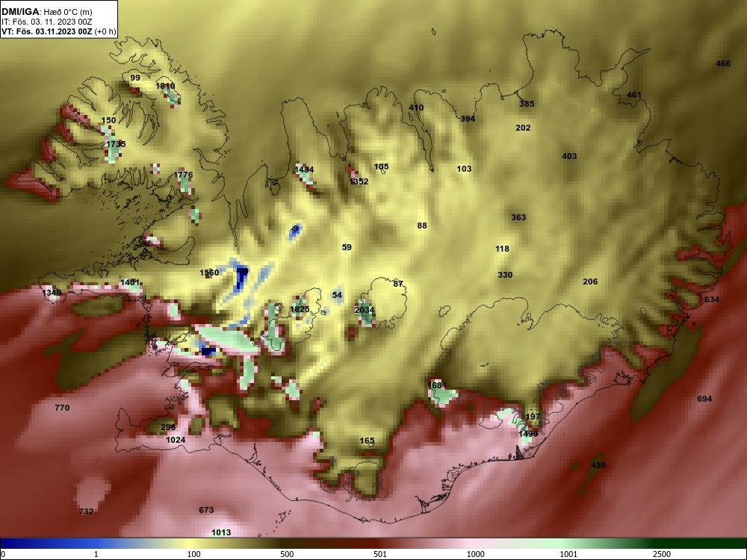The height and width of the screenshot is (560, 747).
Task: Click the legend tick label 1001
Action: [568, 554]
